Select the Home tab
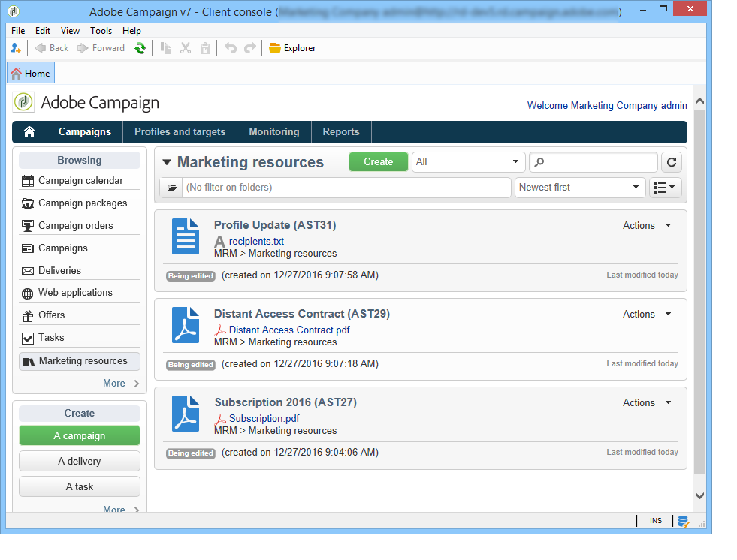 [x=31, y=74]
